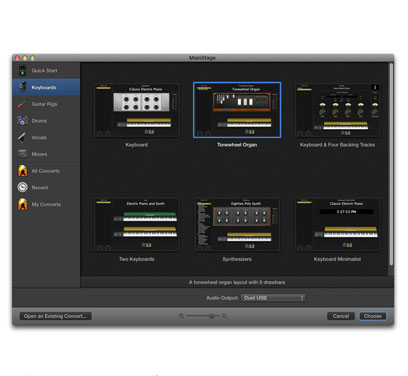Select the Two Keyboards template thumbnail
408x376 pixels.
click(137, 224)
